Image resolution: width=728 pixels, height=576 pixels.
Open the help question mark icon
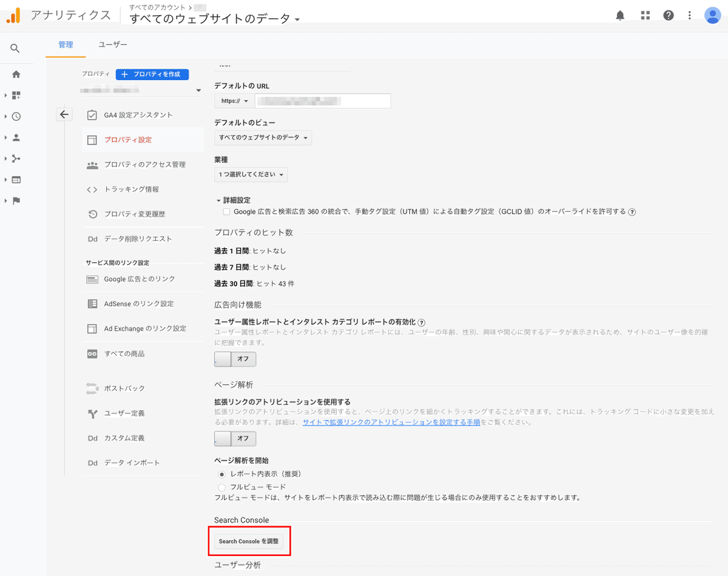click(669, 15)
